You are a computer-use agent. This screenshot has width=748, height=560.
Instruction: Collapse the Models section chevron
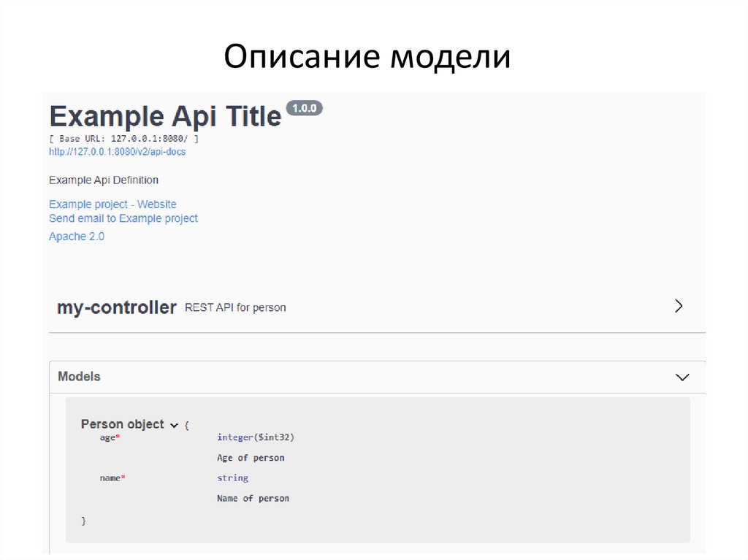point(682,377)
